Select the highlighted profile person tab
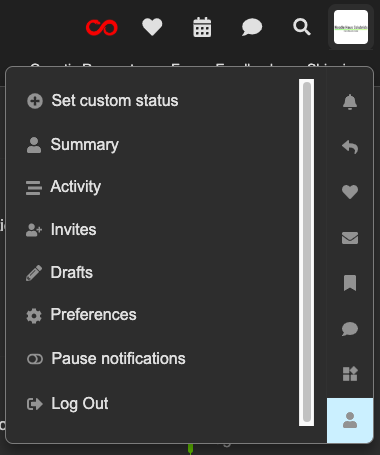The image size is (380, 455). [x=350, y=420]
